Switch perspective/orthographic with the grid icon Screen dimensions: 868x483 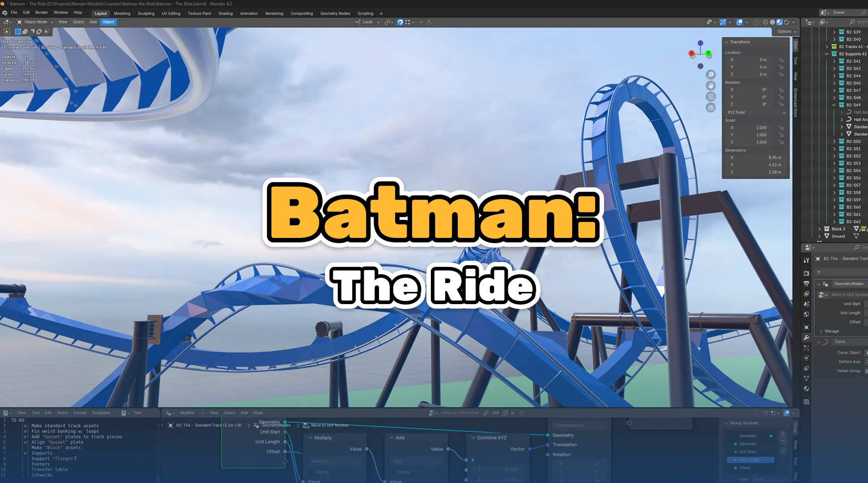(x=711, y=108)
